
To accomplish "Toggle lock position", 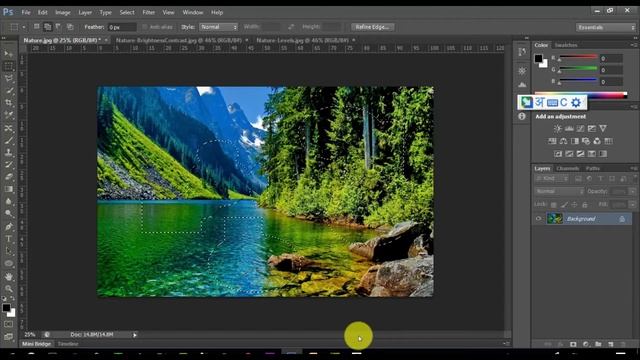I will click(575, 204).
